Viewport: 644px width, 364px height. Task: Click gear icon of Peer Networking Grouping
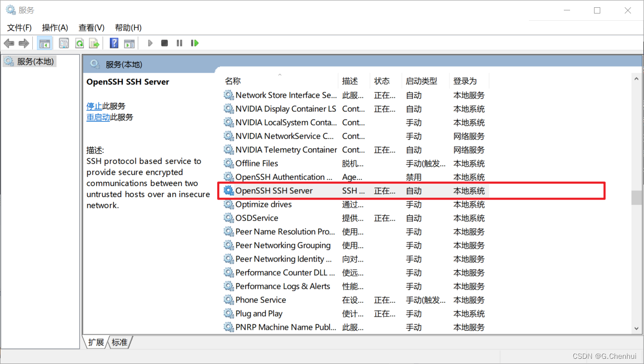click(229, 245)
